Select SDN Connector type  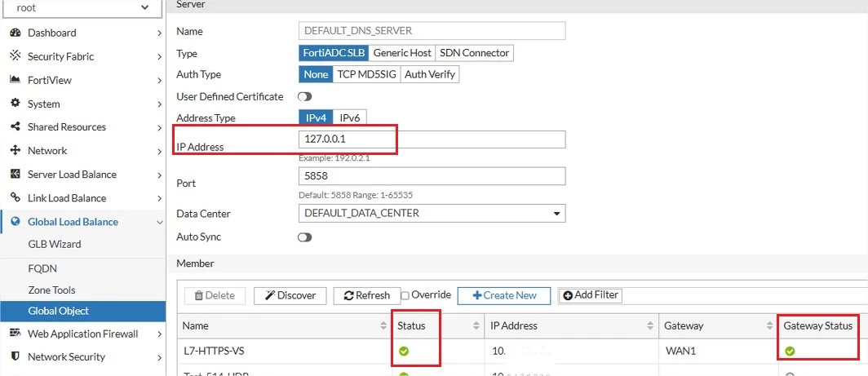click(x=475, y=53)
